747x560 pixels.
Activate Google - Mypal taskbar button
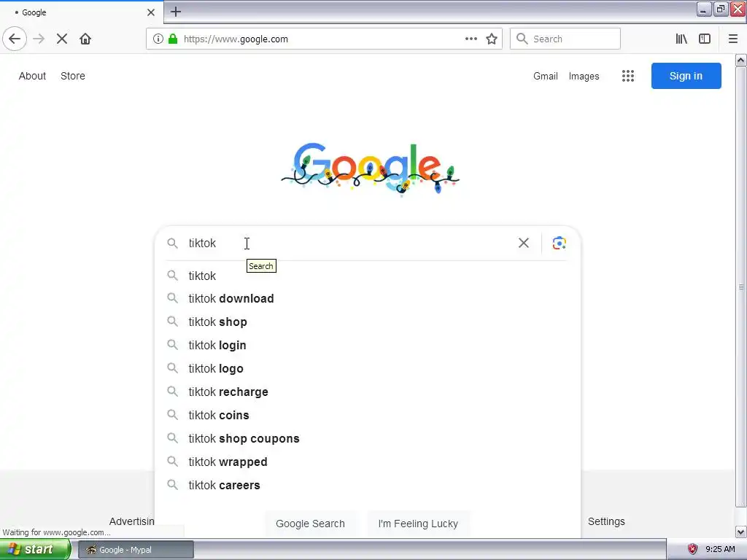pyautogui.click(x=136, y=550)
